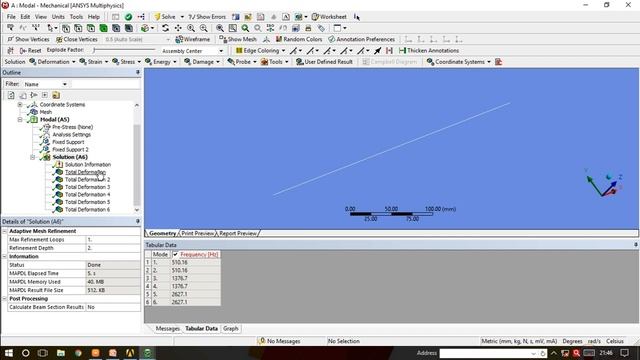Image resolution: width=640 pixels, height=360 pixels.
Task: Click the Close Vertices icon
Action: point(59,39)
